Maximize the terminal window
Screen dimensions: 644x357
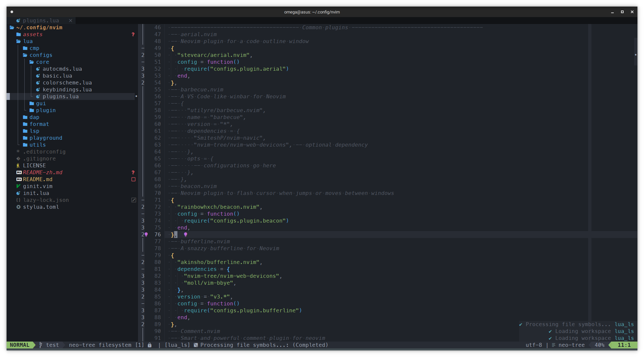pos(622,12)
